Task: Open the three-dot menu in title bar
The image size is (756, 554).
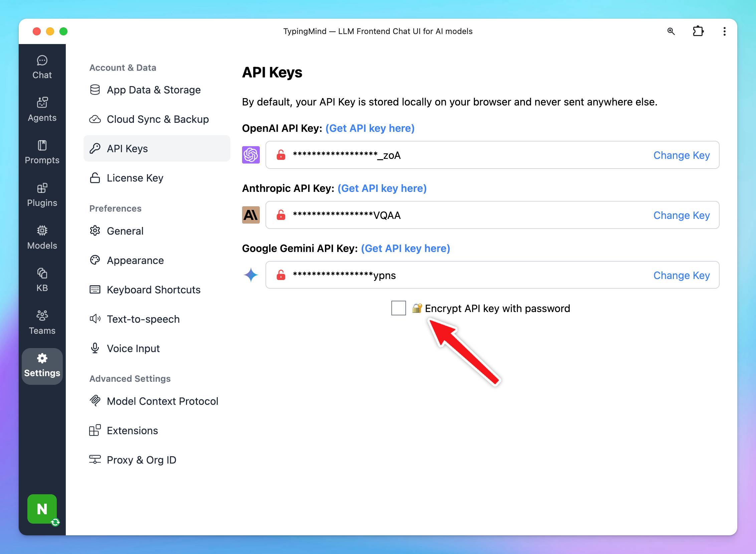Action: 725,31
